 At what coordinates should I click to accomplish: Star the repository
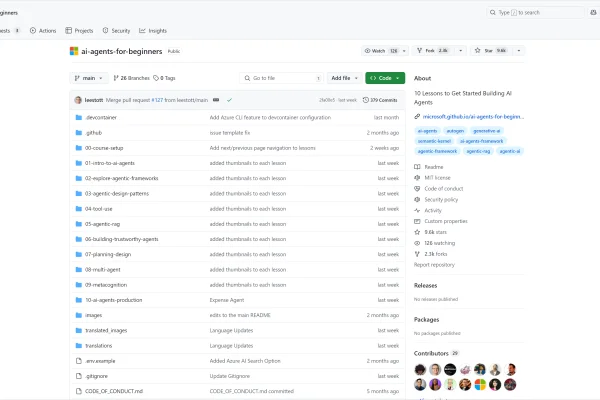[492, 51]
